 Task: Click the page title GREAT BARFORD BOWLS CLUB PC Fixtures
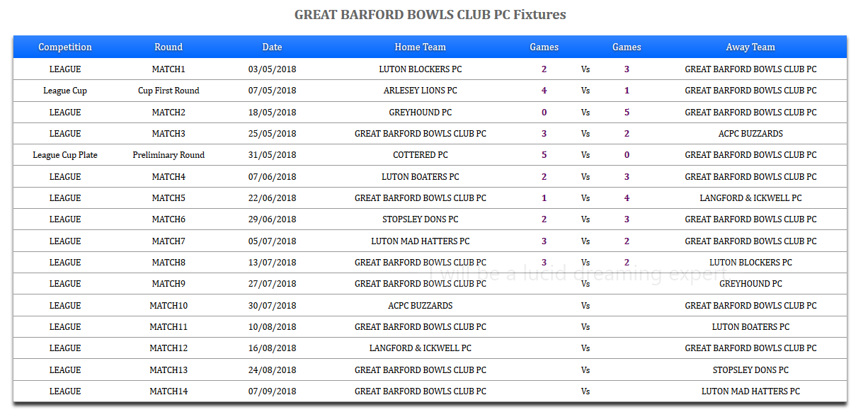(x=430, y=14)
